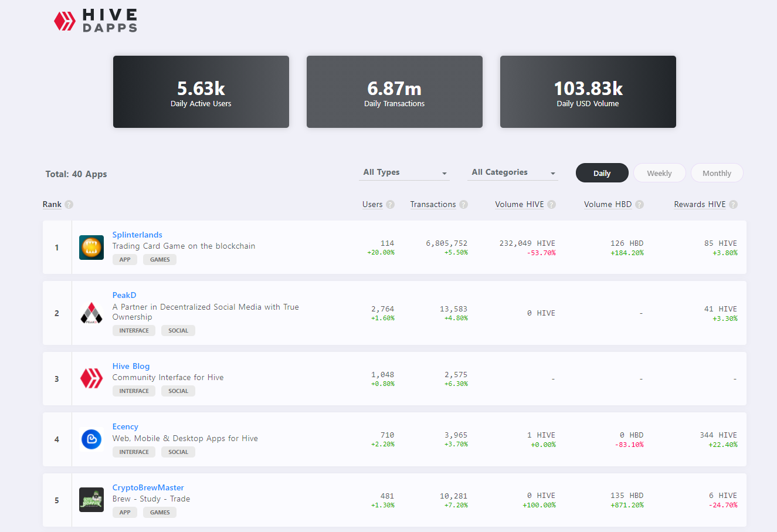Click the Daily USD Volume card
The height and width of the screenshot is (532, 777).
pos(588,92)
